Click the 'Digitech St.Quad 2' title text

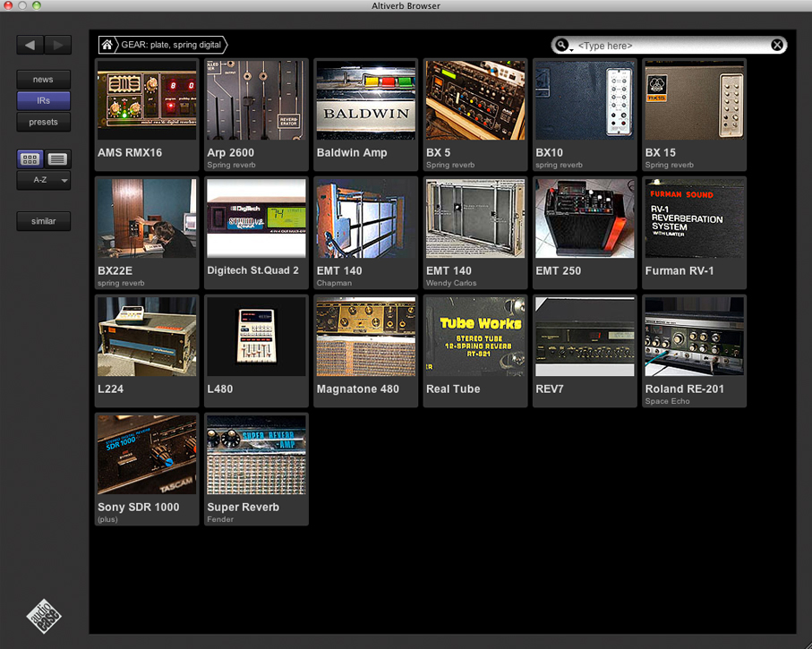point(252,270)
